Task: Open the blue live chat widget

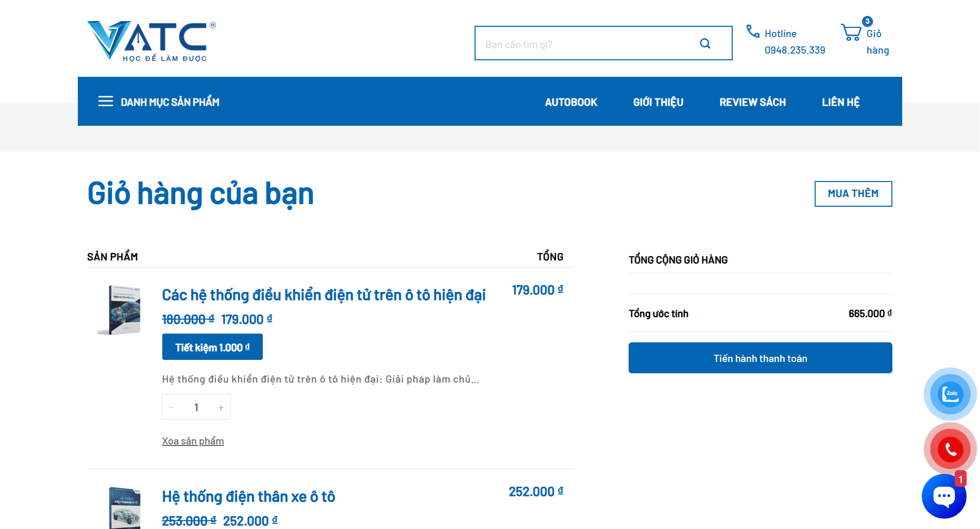Action: [x=943, y=496]
